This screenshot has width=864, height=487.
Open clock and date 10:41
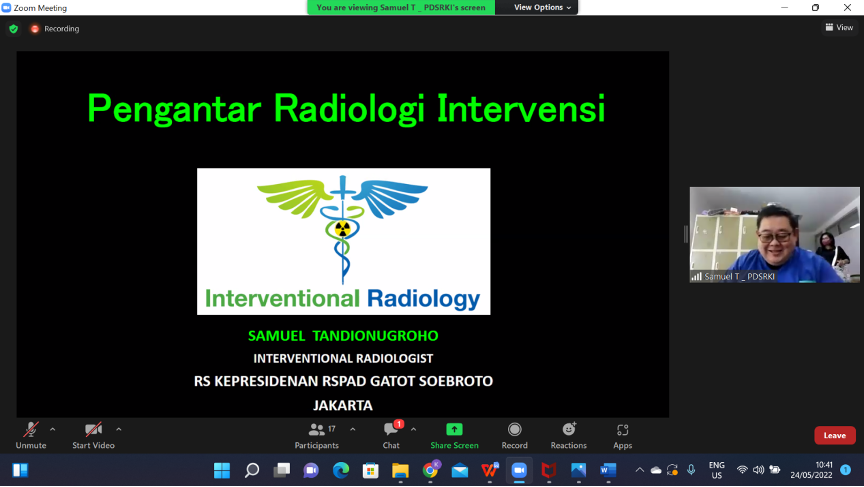(x=812, y=470)
